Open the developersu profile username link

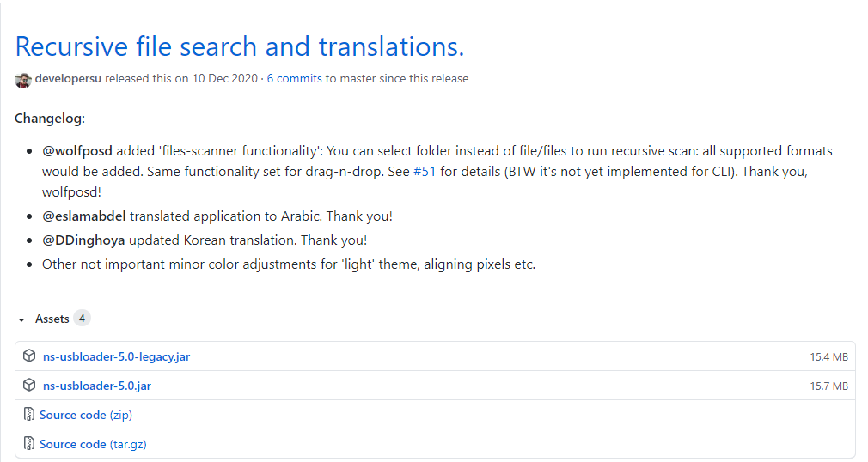click(68, 79)
